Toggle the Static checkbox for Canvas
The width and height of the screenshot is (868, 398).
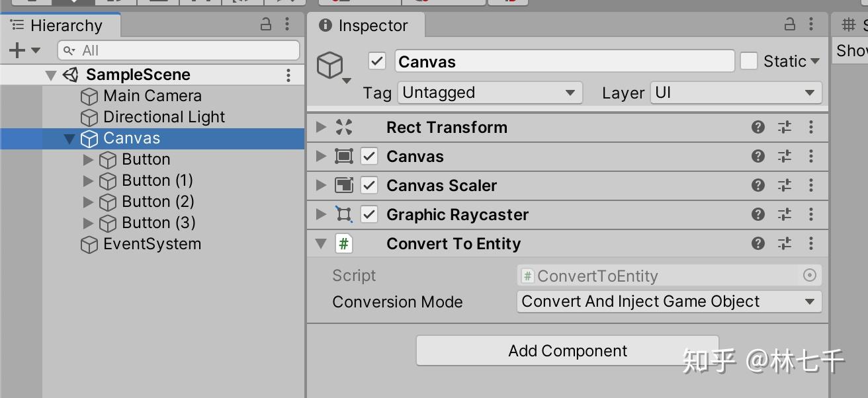point(749,61)
